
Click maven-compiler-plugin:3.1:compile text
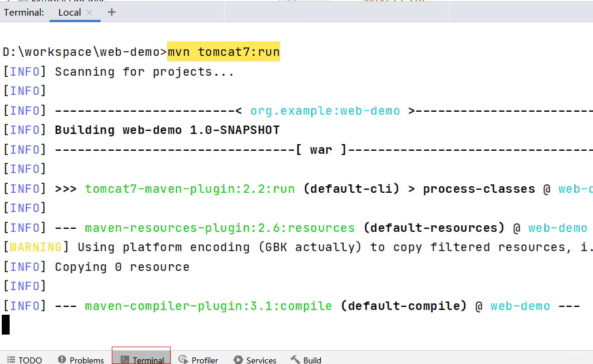(x=208, y=306)
